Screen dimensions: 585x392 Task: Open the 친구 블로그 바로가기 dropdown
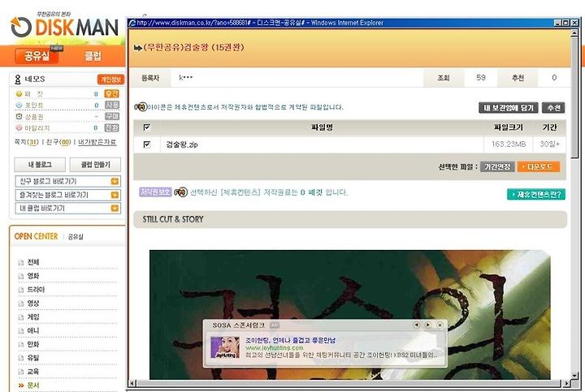[x=115, y=181]
